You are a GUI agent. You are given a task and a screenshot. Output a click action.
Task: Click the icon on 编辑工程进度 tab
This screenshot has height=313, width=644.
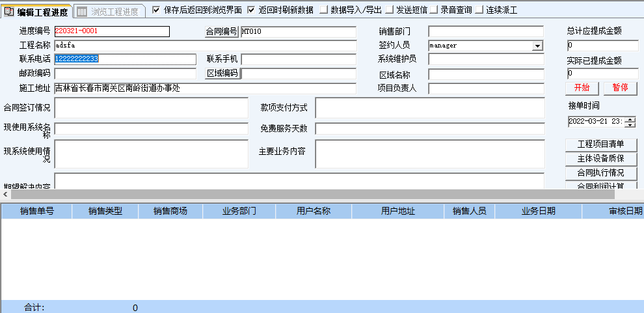(10, 11)
